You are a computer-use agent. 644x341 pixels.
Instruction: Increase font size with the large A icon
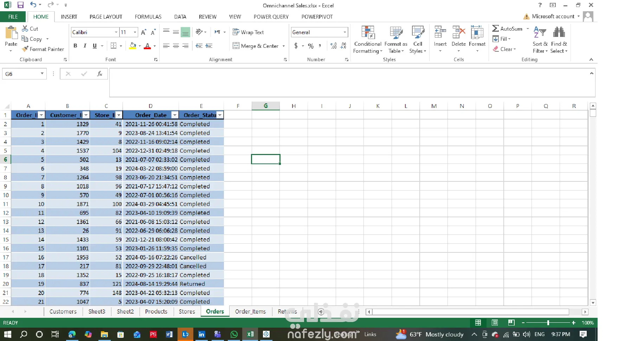coord(143,32)
